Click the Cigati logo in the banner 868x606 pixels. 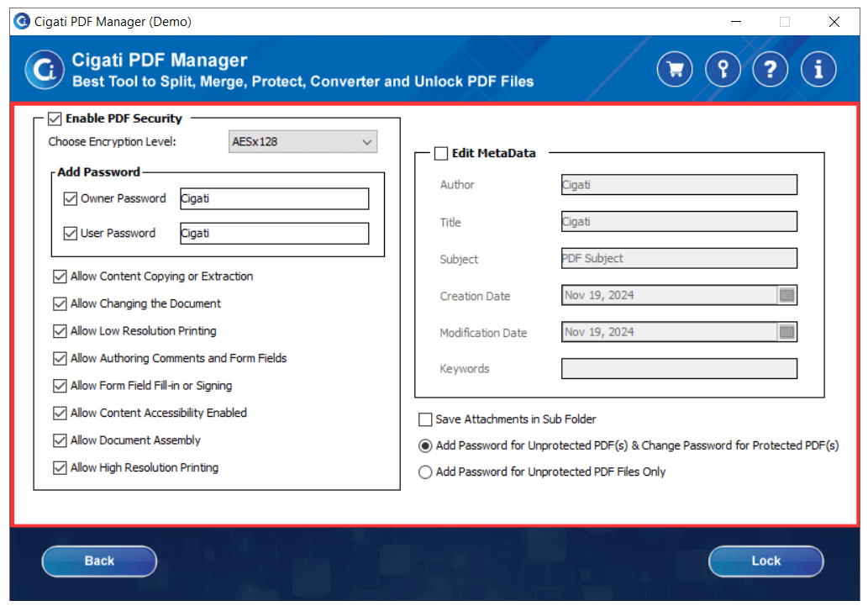tap(45, 70)
